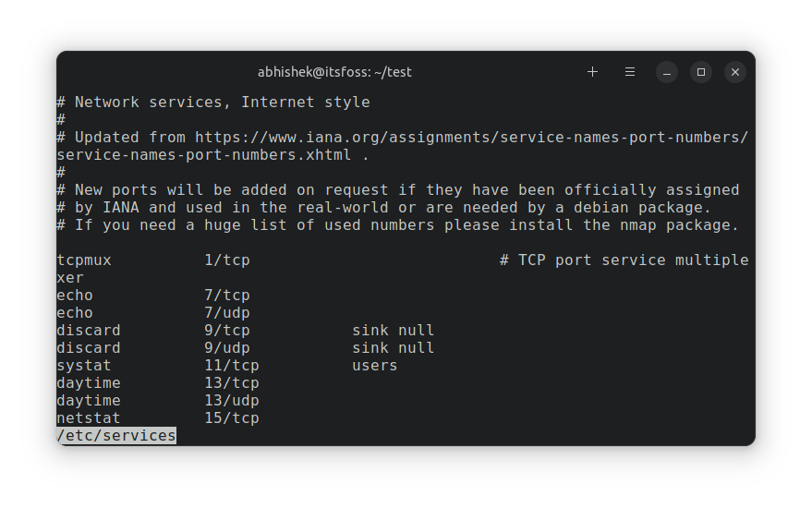Screen dimensions: 812x508
Task: Click the 7/udp echo port entry
Action: coord(227,313)
